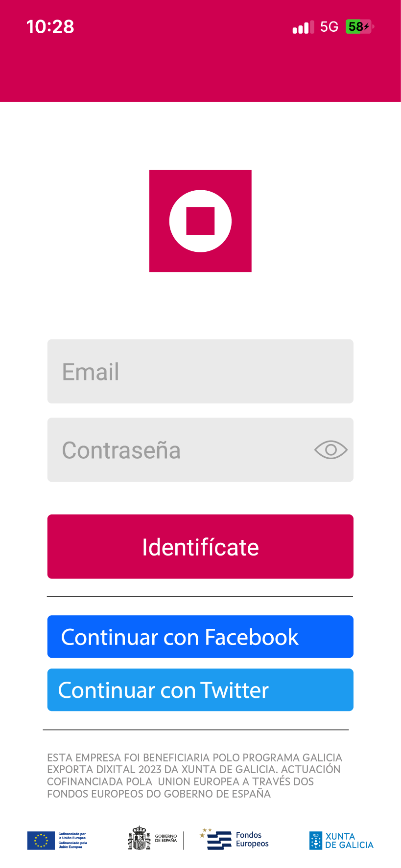Viewport: 401px width, 868px height.
Task: Tap the Xunta de Galicia shield icon
Action: pyautogui.click(x=316, y=841)
